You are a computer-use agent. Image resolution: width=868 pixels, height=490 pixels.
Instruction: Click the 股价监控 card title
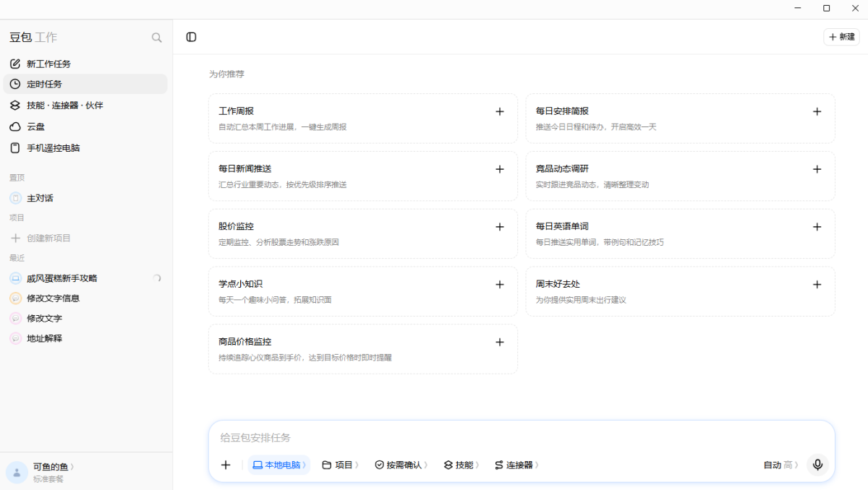tap(236, 226)
